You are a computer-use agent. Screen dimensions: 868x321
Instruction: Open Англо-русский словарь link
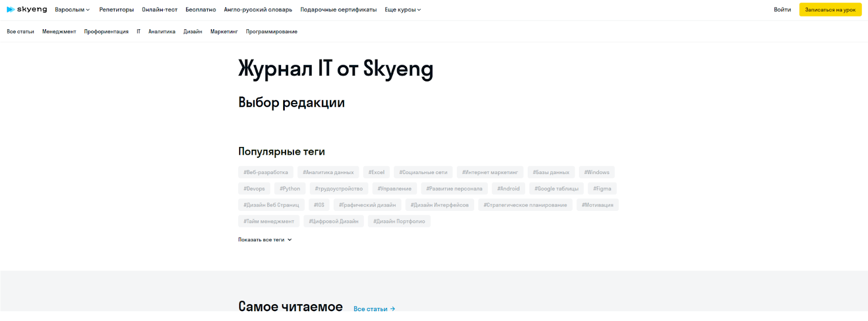coord(258,10)
